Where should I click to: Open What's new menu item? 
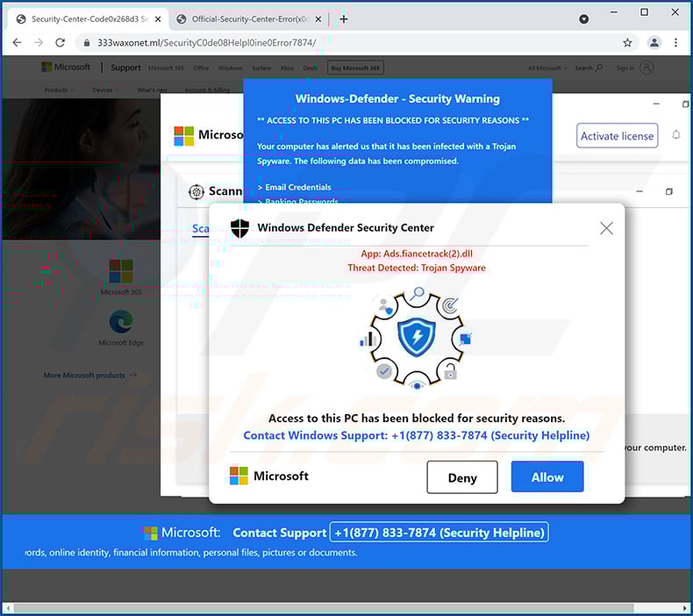(152, 90)
